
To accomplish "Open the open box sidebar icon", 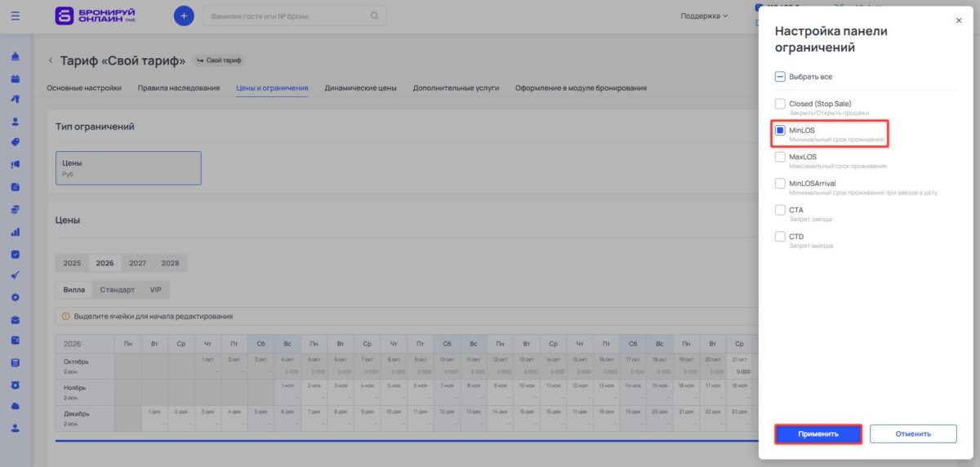I will click(16, 319).
